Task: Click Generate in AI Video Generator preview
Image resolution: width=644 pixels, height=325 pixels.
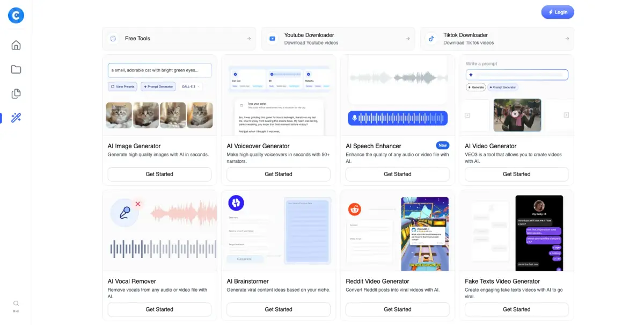Action: click(476, 87)
